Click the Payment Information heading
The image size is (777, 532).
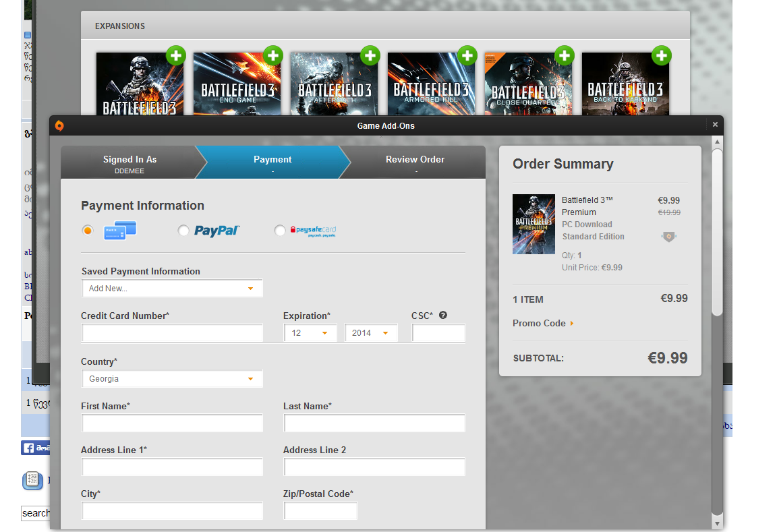pos(143,206)
